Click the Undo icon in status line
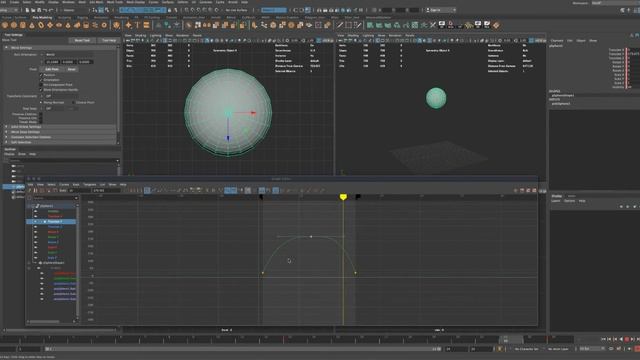Screen dimensions: 640x360 45,10
